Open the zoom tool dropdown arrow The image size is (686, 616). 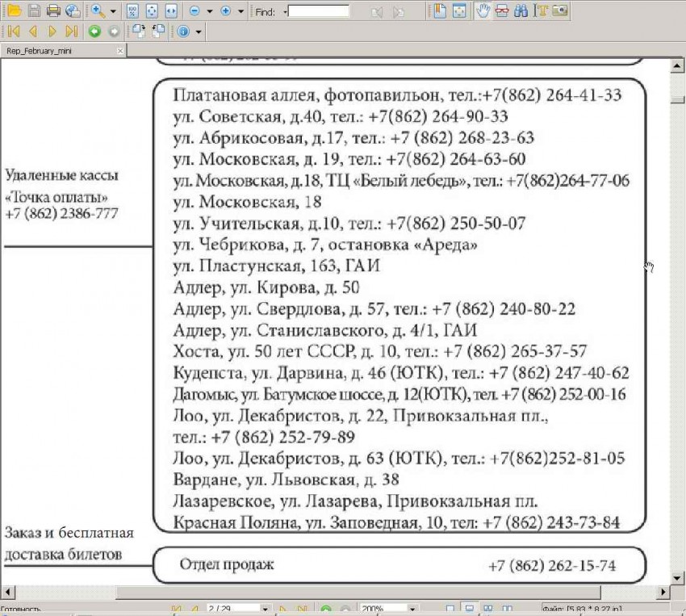coord(113,12)
